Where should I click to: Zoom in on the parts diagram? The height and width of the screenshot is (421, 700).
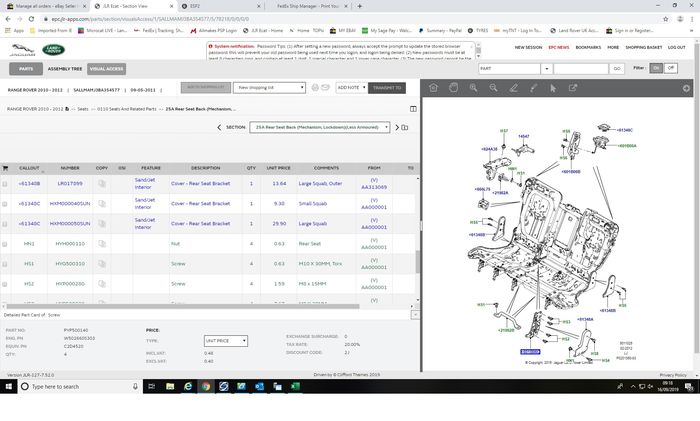pos(473,88)
